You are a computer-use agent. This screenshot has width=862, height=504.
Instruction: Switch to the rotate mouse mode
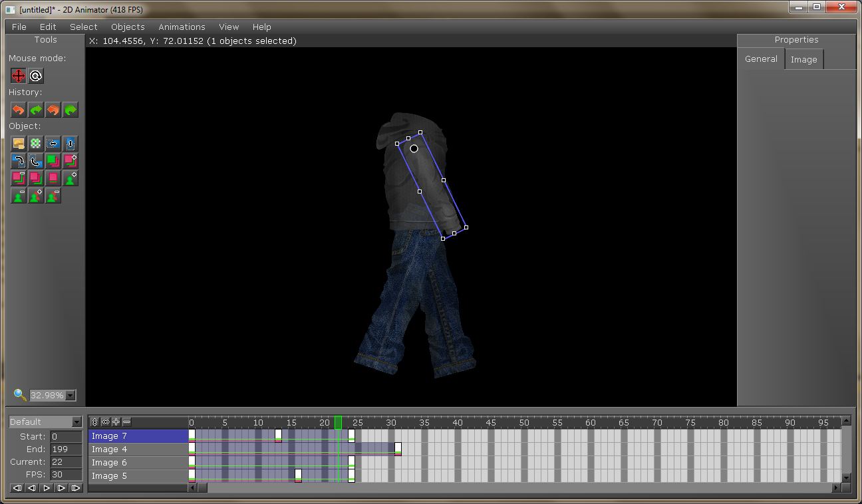coord(36,76)
